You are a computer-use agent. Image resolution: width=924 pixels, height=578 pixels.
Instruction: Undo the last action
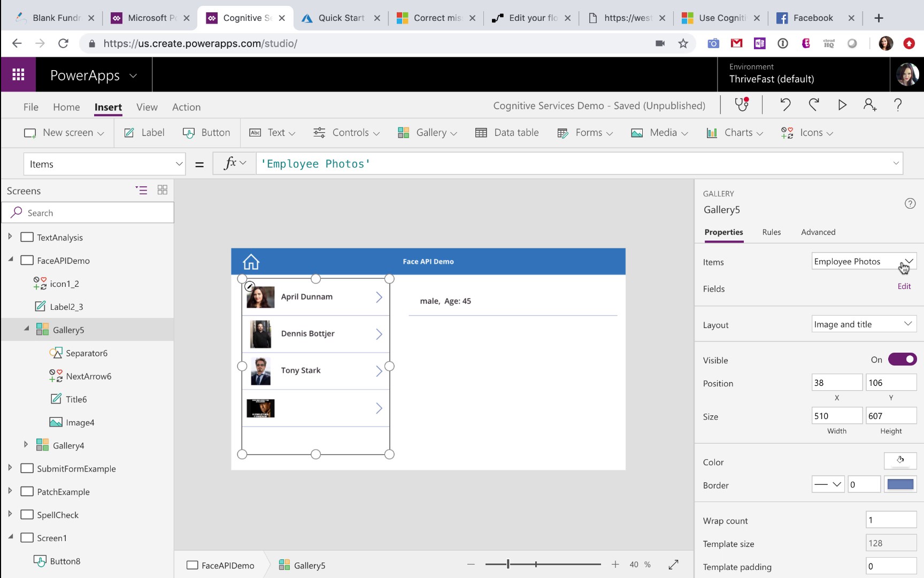785,104
